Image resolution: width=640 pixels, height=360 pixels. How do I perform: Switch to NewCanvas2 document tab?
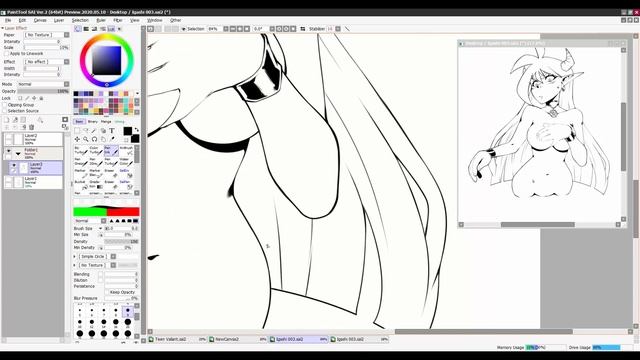[238, 339]
